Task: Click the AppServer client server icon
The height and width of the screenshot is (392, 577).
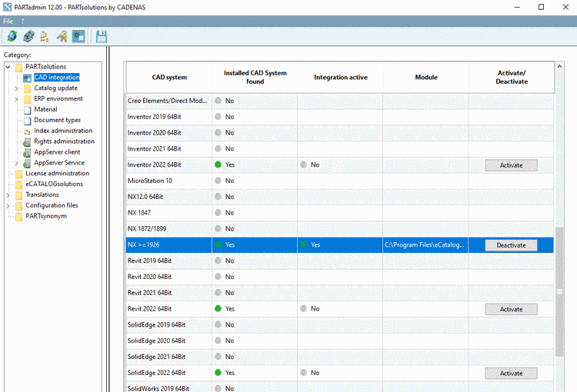Action: point(27,152)
